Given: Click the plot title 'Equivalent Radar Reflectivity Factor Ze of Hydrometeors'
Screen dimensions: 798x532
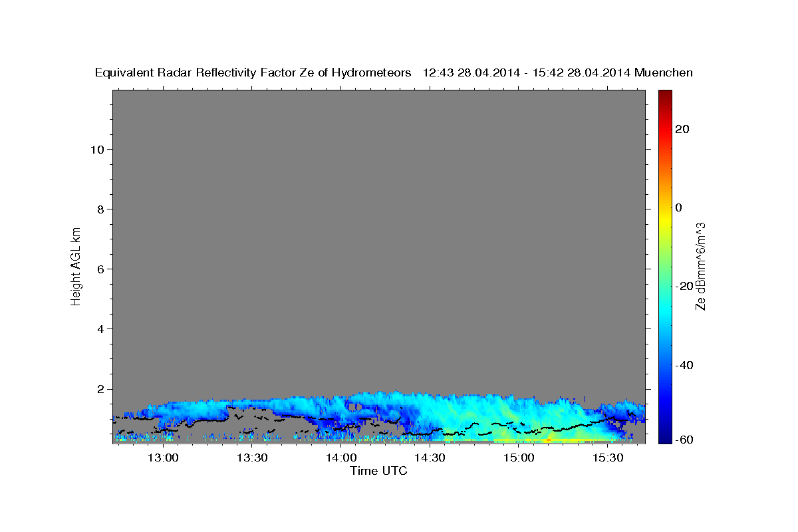Looking at the screenshot, I should [x=253, y=73].
